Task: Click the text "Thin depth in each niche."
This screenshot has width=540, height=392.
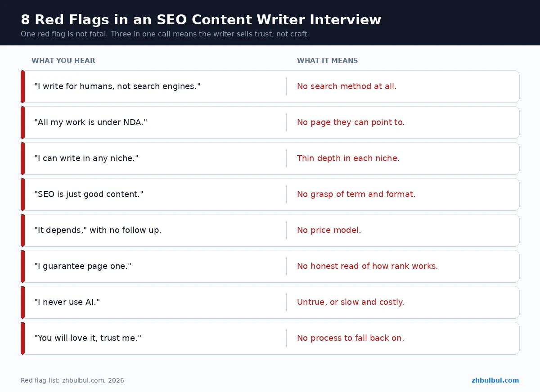Action: point(348,158)
